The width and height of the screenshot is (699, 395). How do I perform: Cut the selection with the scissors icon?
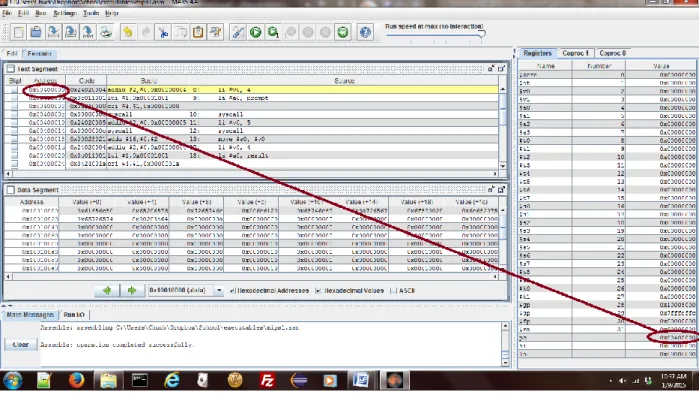click(x=163, y=32)
